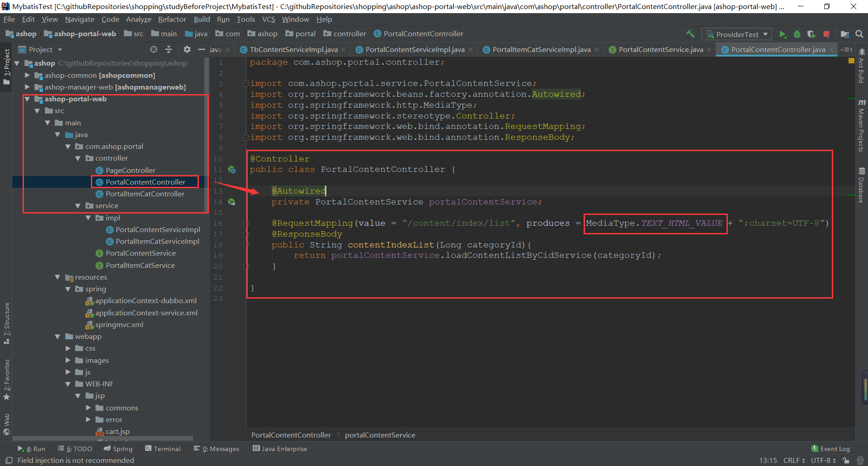Click the scroll-from-source target icon in Project panel
Image resolution: width=868 pixels, height=466 pixels.
[x=154, y=49]
